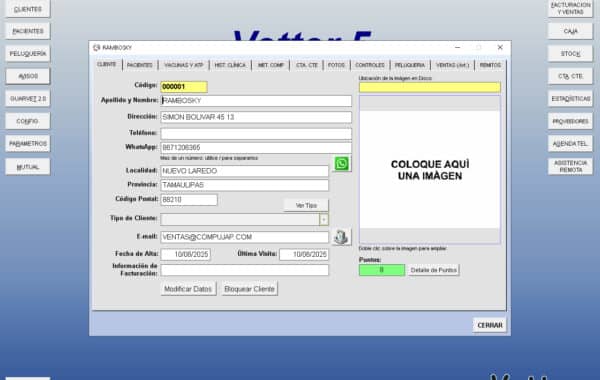Click the Ver Tipo button

pyautogui.click(x=306, y=205)
